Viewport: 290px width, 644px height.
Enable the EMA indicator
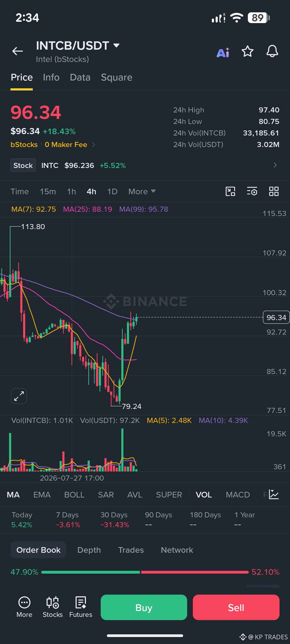click(42, 495)
